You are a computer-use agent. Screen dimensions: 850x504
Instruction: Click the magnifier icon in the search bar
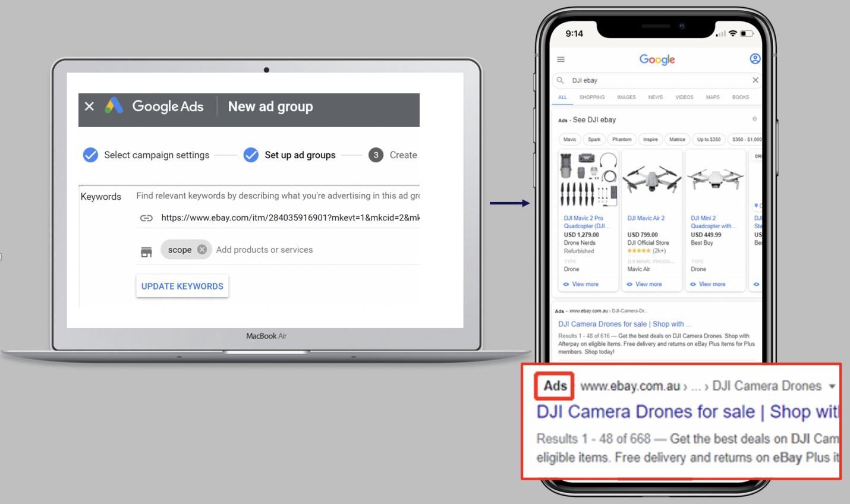(x=559, y=80)
